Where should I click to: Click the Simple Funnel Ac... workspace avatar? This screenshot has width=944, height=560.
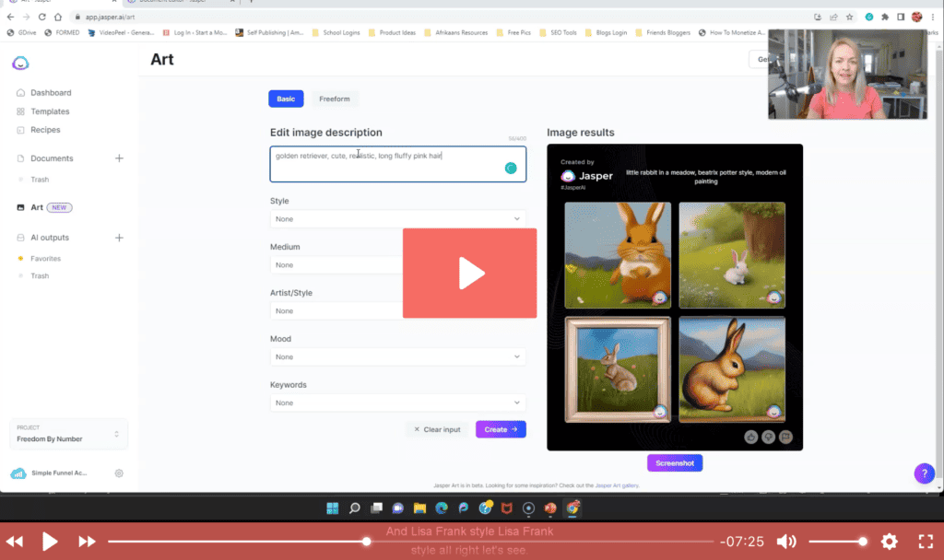tap(18, 473)
